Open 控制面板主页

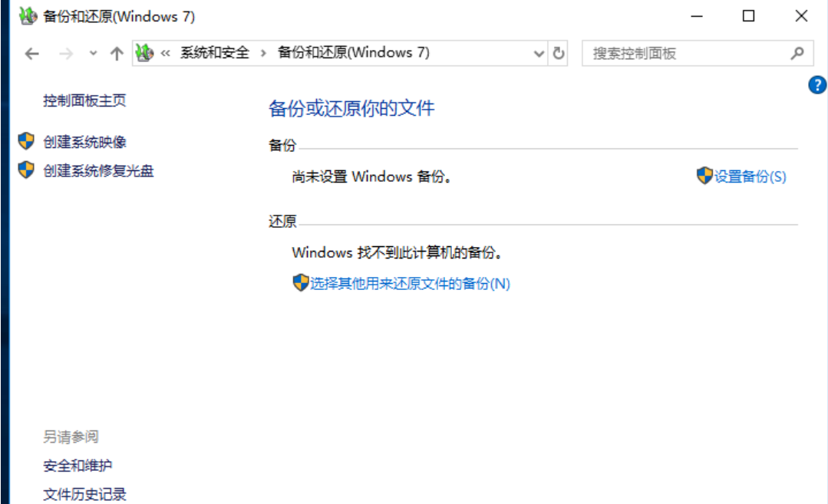pyautogui.click(x=84, y=100)
